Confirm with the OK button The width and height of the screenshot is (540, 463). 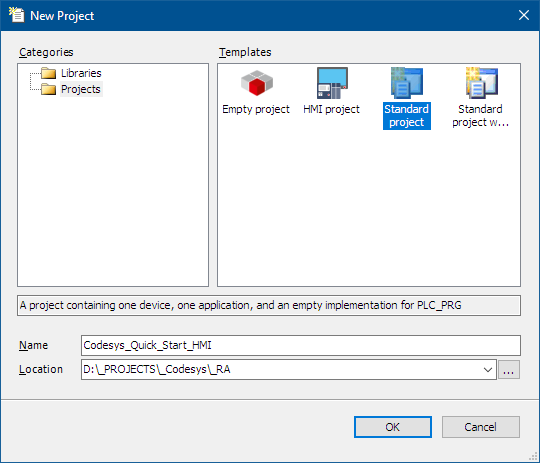393,427
